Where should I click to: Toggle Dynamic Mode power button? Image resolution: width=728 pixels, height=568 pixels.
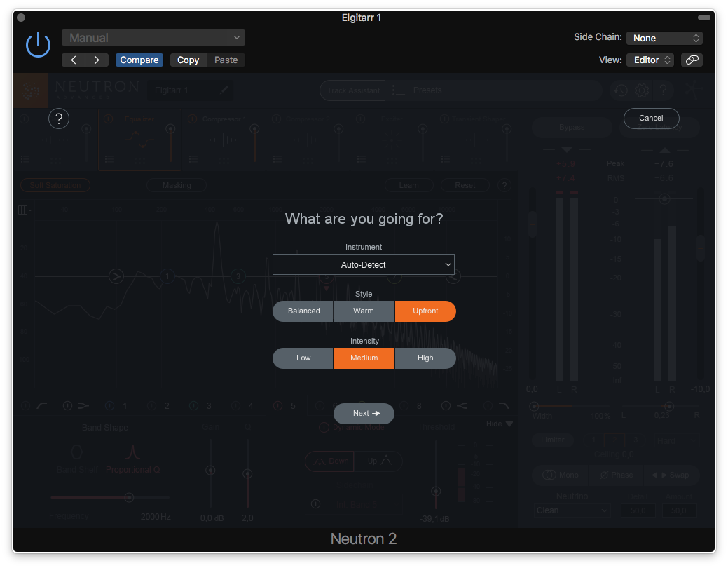(324, 427)
